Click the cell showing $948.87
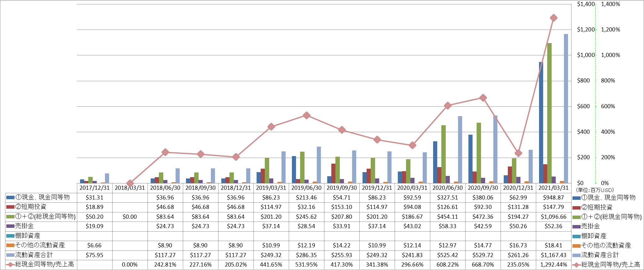644x270 pixels. 554,198
